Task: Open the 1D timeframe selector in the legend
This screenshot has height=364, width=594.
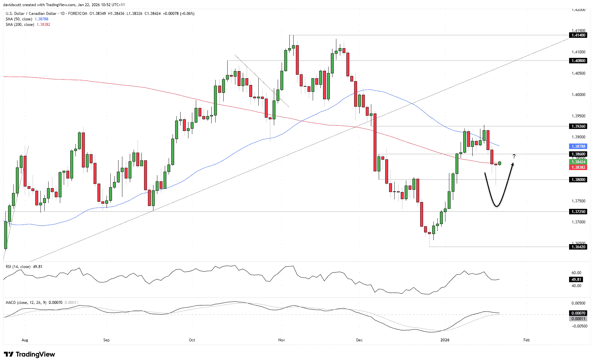Action: [x=62, y=14]
